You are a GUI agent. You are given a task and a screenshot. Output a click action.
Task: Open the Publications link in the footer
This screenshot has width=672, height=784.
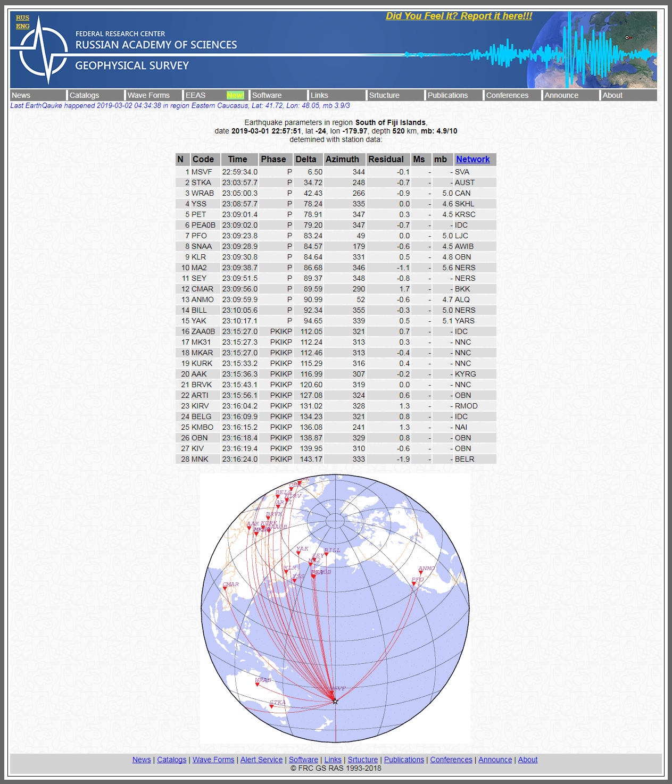(404, 760)
